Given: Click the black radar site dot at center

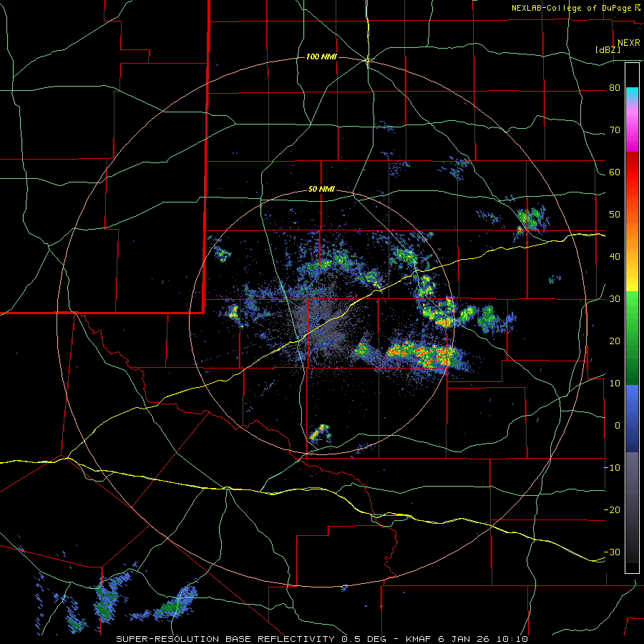Looking at the screenshot, I should (x=323, y=321).
